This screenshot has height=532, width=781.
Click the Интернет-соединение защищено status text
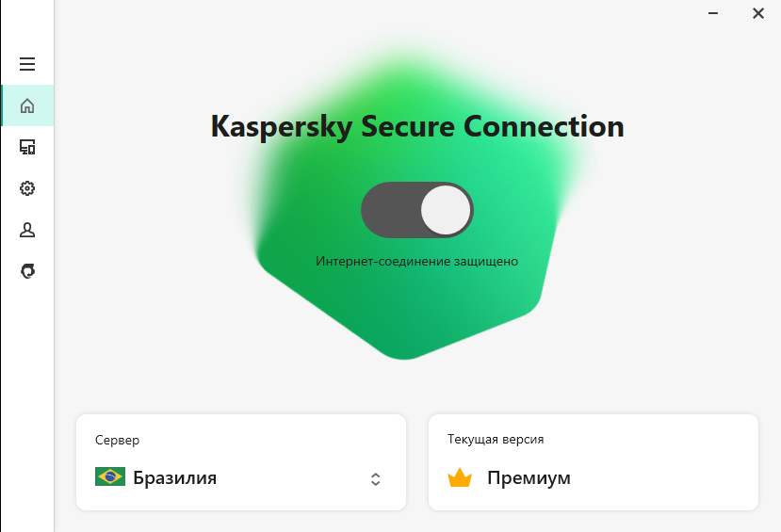click(x=417, y=261)
